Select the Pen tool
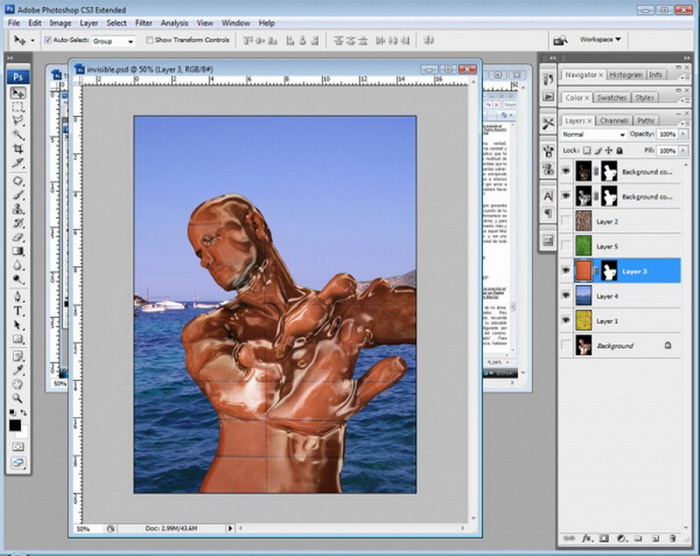 tap(18, 297)
